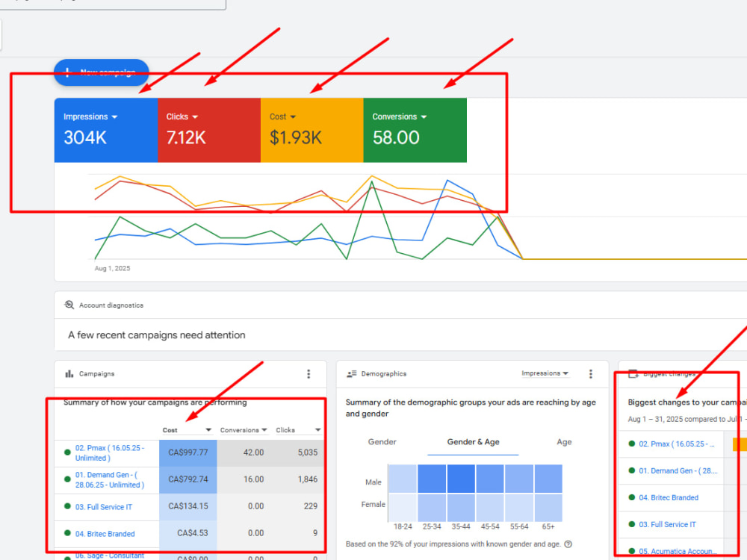Screen dimensions: 747x560
Task: Switch to the Gender tab
Action: coord(382,442)
